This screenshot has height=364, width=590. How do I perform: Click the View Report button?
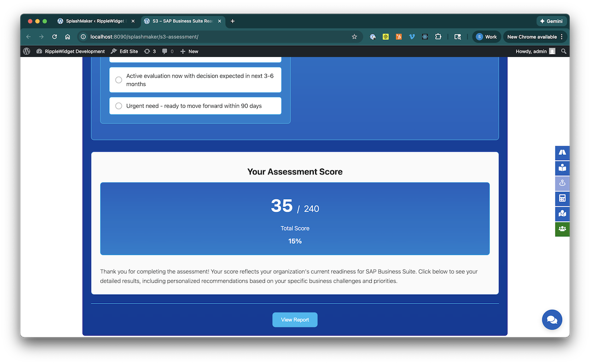pyautogui.click(x=295, y=320)
